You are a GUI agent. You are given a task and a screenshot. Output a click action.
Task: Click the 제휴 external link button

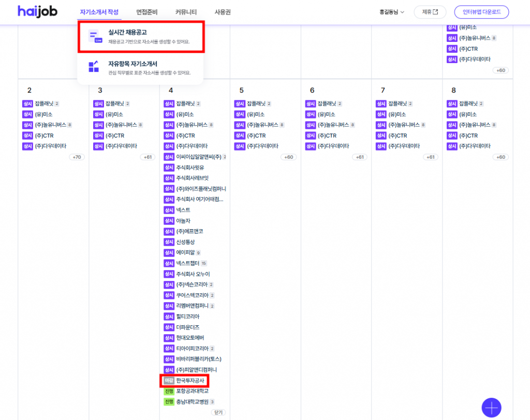click(430, 12)
